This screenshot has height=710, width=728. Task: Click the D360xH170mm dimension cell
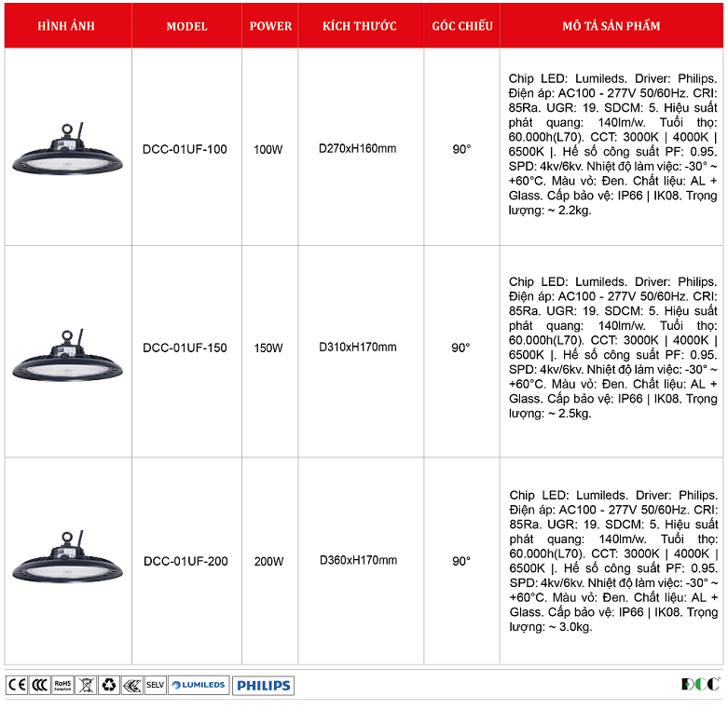click(x=358, y=561)
